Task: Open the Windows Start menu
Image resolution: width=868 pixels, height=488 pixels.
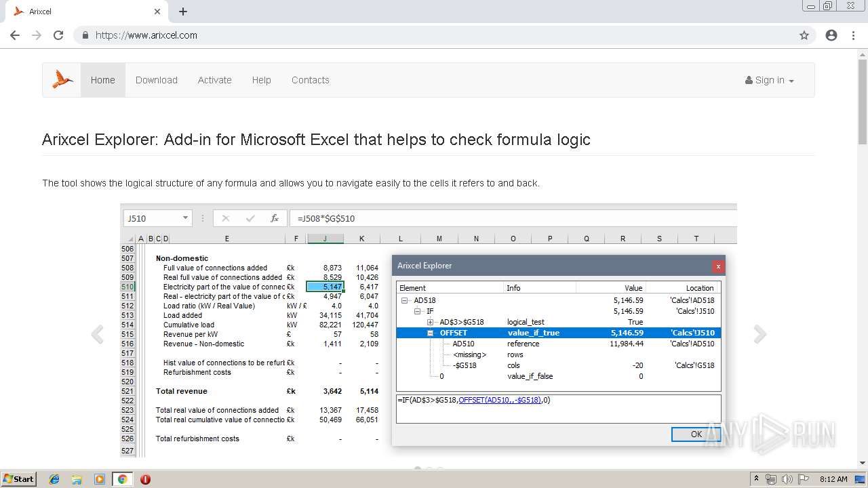Action: (x=18, y=479)
